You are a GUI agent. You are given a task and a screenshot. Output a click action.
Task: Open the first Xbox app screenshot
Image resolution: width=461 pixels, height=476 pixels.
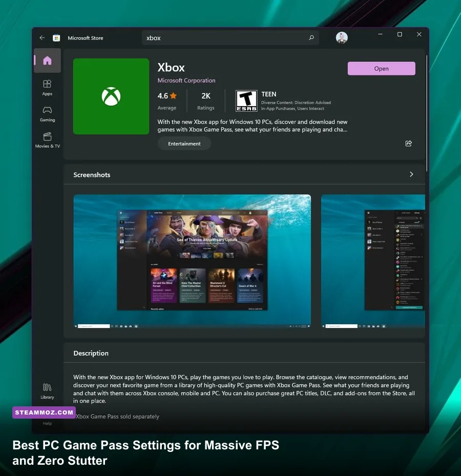click(192, 261)
